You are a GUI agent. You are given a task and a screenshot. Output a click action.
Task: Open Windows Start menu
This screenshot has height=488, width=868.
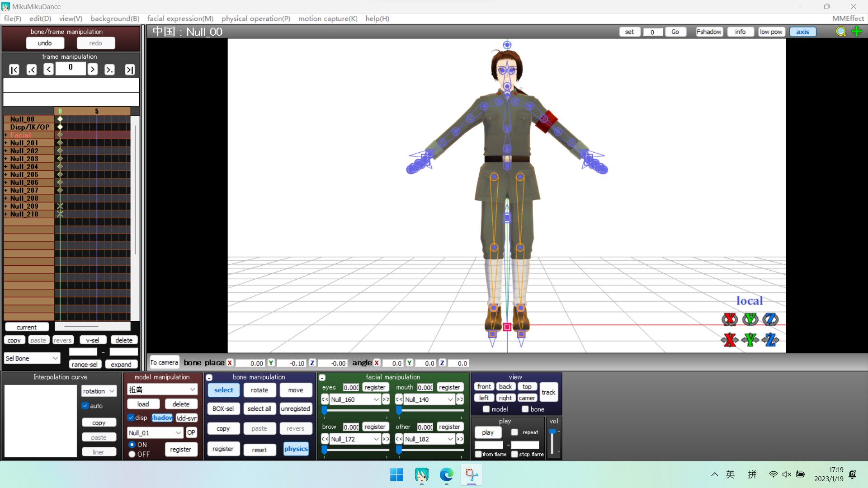pos(396,475)
